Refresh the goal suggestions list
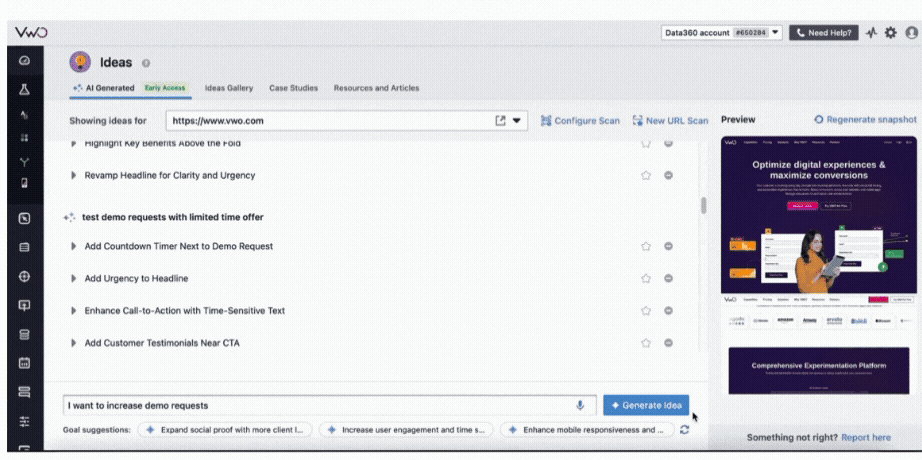 (684, 429)
